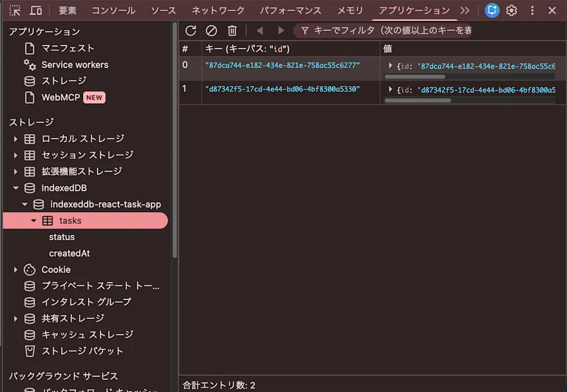
Task: Click the sidebar vertical scrollbar
Action: point(175,140)
